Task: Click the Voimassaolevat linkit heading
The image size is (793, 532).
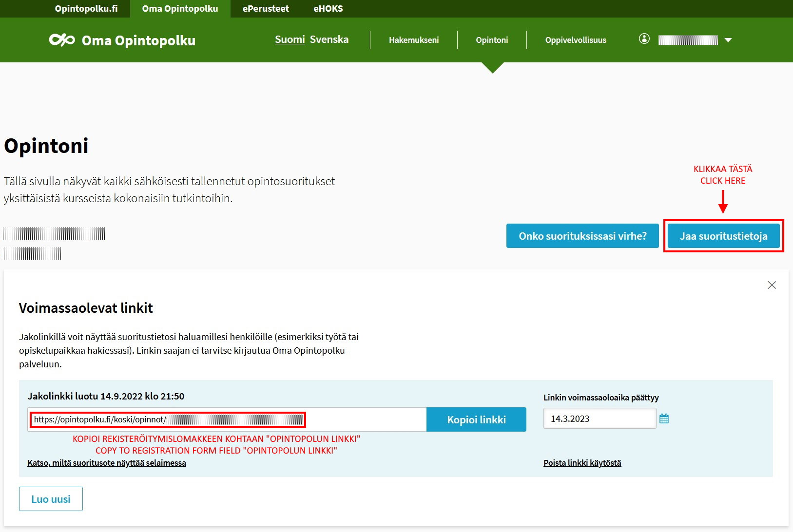Action: point(86,308)
